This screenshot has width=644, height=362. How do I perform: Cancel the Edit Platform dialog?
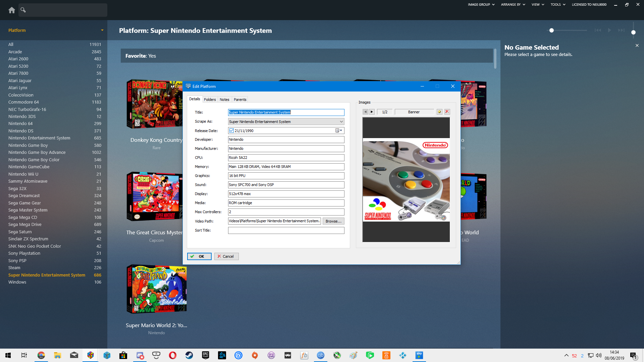226,256
